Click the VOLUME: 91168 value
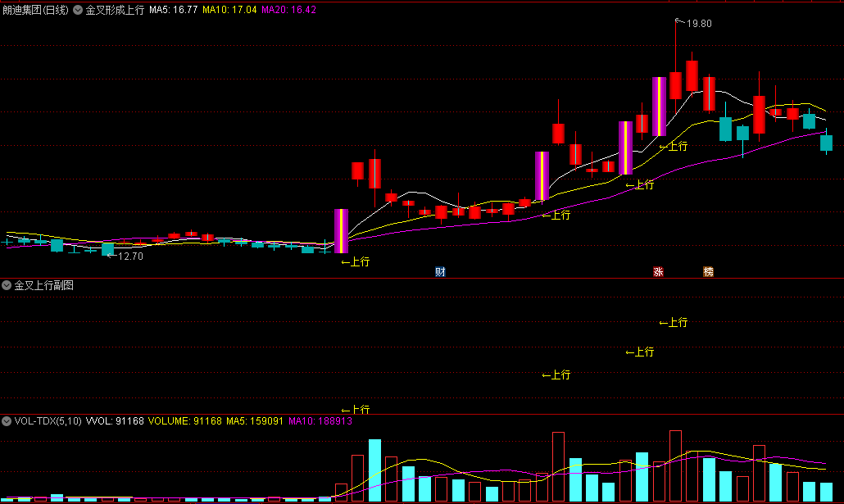Image resolution: width=844 pixels, height=504 pixels. pyautogui.click(x=184, y=421)
